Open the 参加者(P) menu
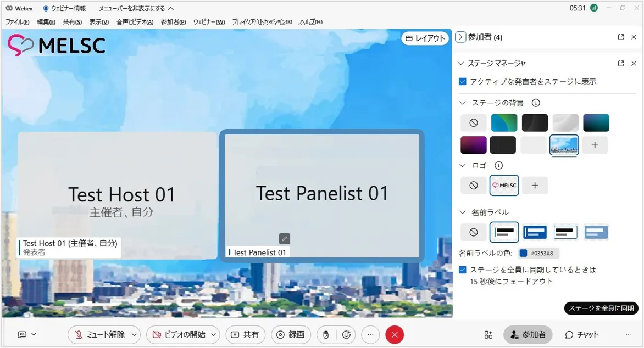This screenshot has width=644, height=348. point(173,22)
